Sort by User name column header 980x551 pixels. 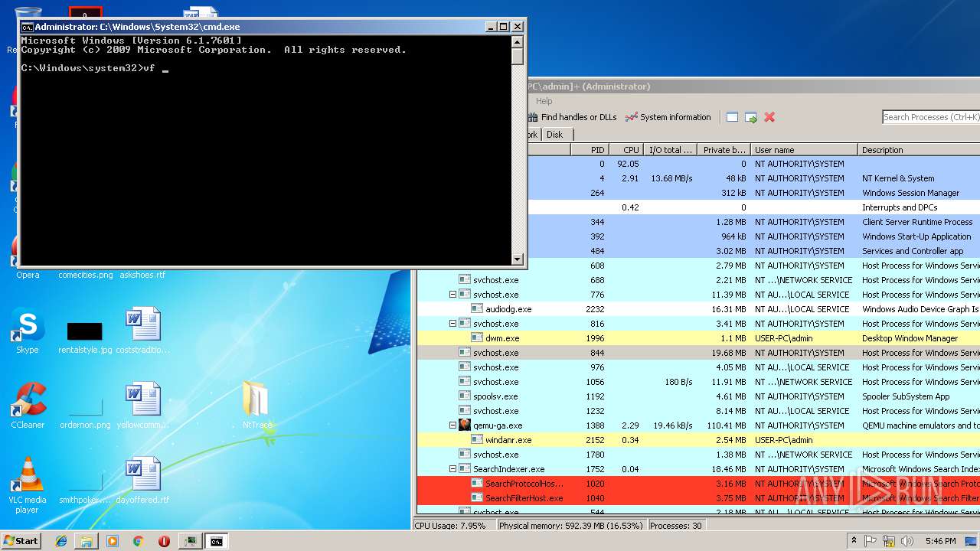click(x=804, y=150)
